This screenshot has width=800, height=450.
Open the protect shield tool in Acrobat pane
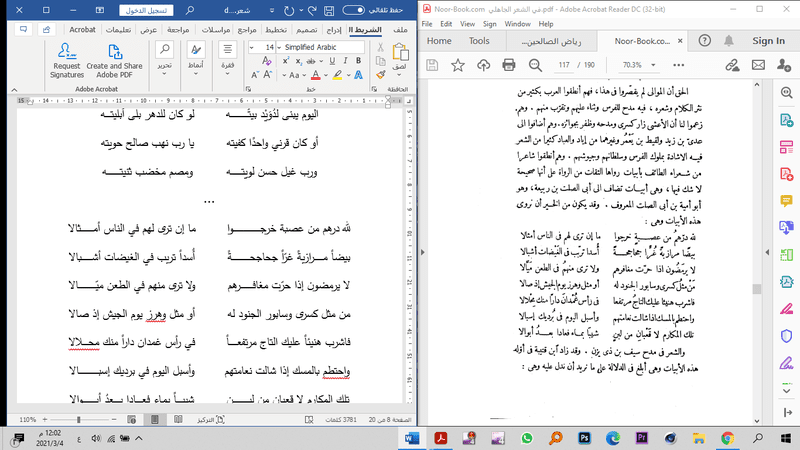786,336
